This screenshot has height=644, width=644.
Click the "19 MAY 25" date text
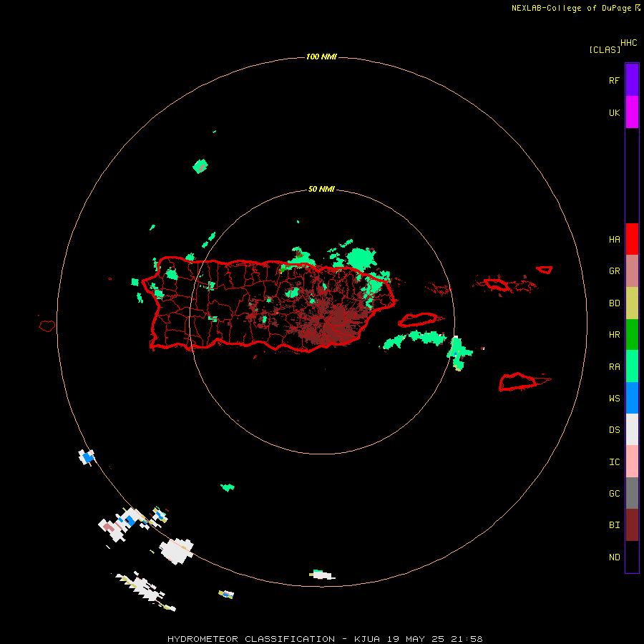[416, 639]
